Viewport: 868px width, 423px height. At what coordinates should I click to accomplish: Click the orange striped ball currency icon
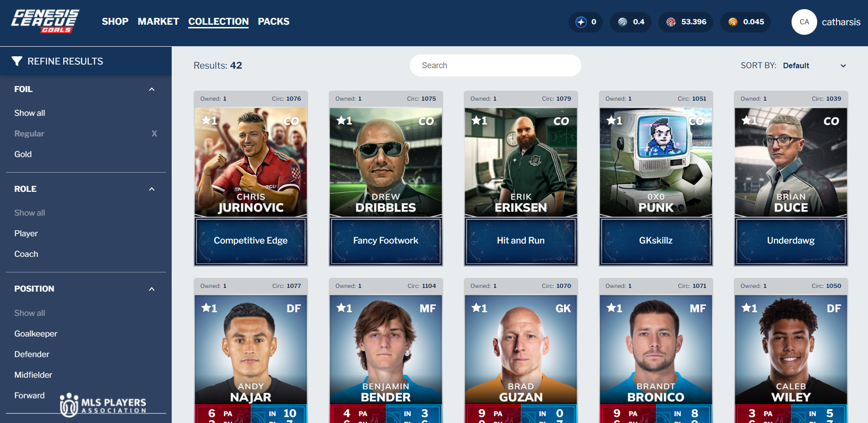733,22
